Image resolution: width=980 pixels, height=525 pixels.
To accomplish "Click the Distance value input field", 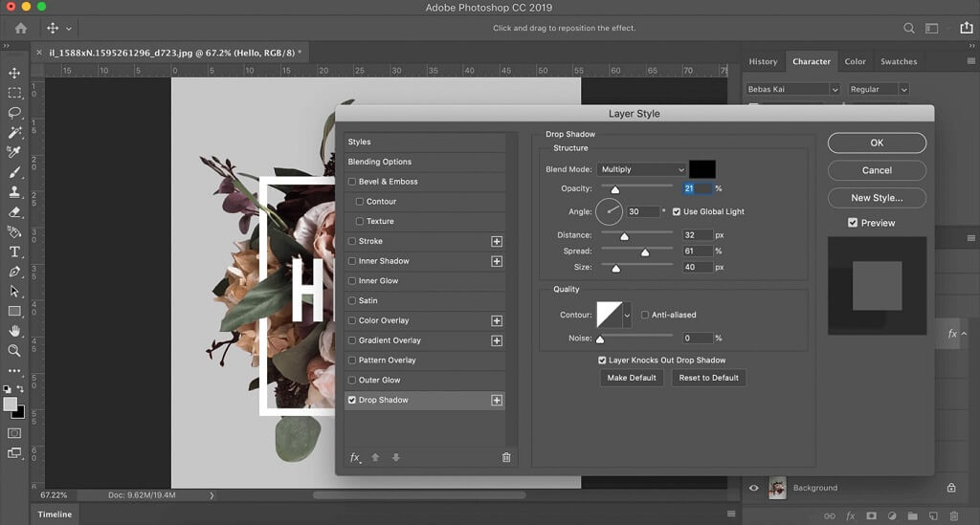I will point(697,235).
